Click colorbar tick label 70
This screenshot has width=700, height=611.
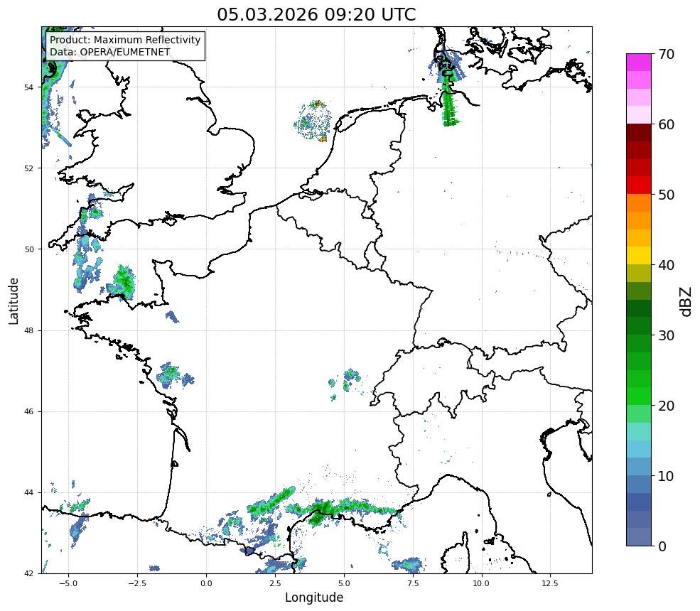666,54
